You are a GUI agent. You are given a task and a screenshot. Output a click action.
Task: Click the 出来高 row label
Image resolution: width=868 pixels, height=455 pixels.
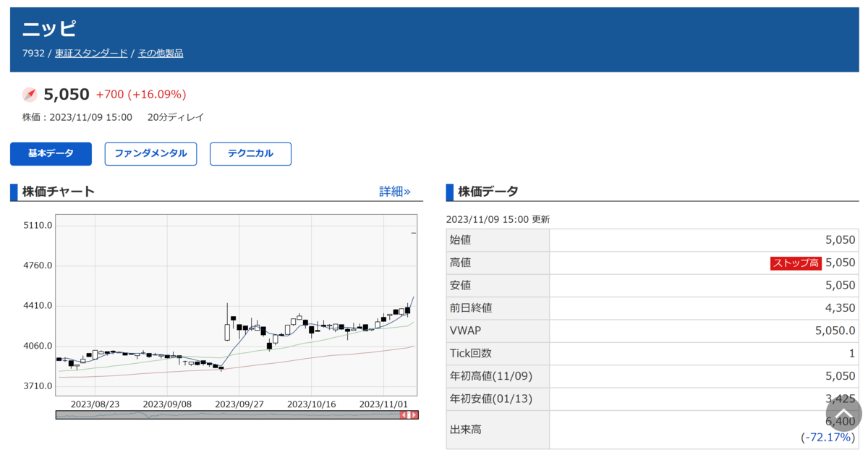[x=466, y=430]
